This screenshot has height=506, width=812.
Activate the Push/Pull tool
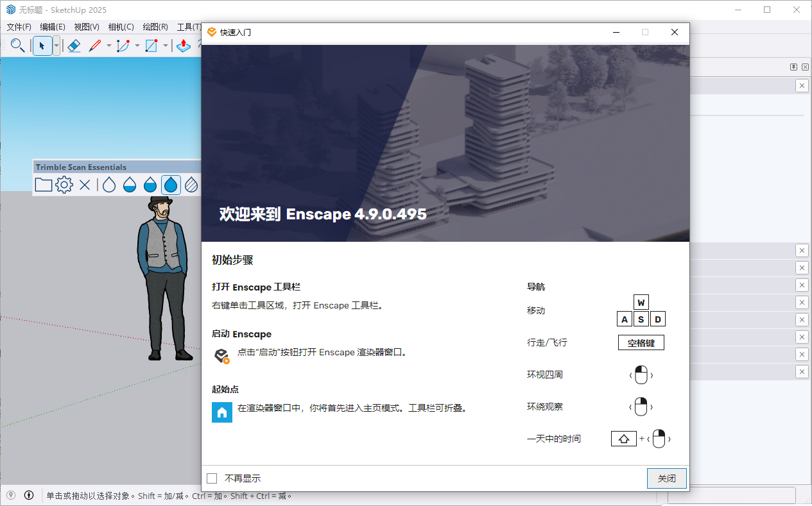183,46
